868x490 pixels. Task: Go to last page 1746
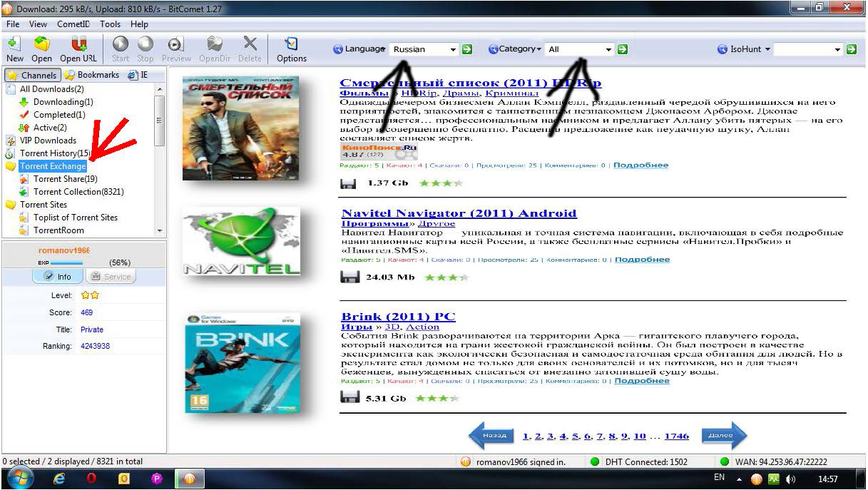click(677, 436)
